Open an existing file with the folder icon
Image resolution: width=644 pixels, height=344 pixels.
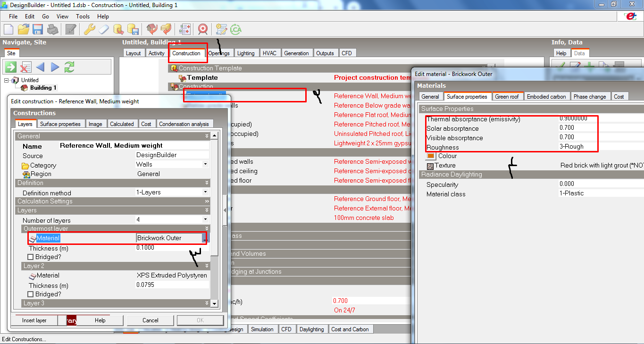click(24, 29)
